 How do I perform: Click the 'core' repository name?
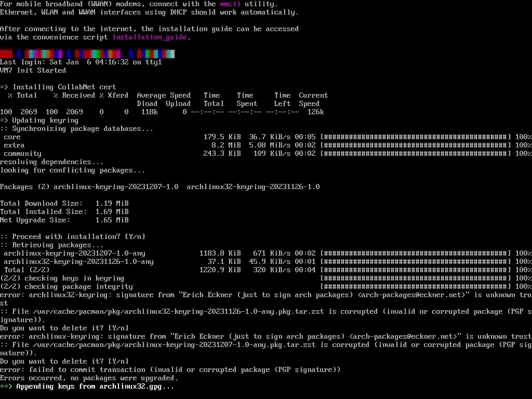12,137
